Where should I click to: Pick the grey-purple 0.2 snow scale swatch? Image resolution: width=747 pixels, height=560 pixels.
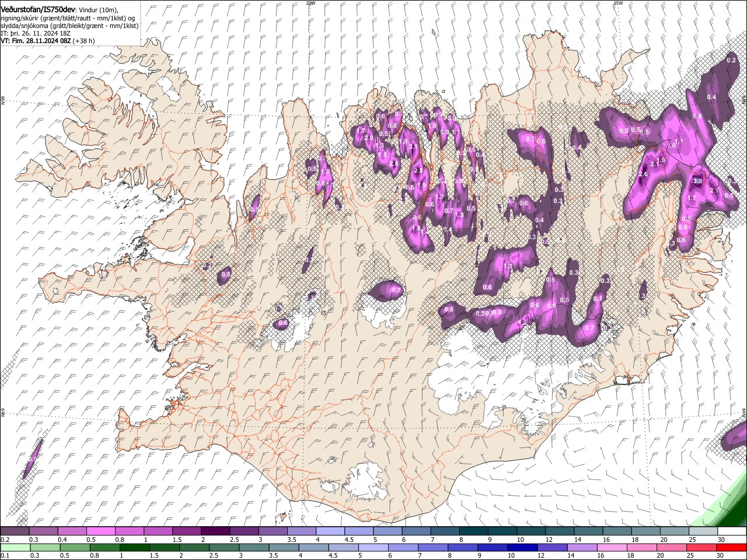pyautogui.click(x=15, y=531)
